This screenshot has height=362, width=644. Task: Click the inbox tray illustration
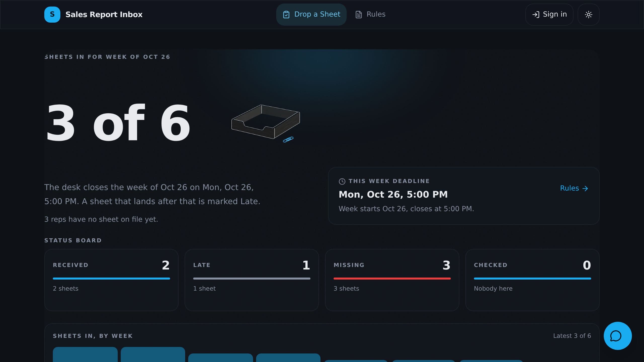coord(265,122)
